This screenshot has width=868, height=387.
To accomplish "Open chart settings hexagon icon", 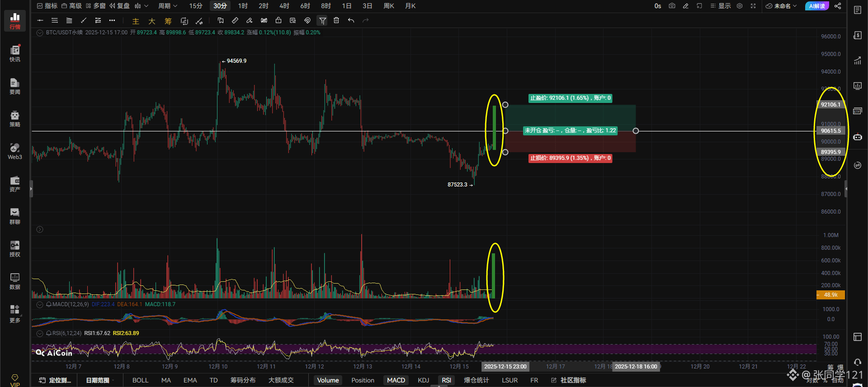I will click(740, 6).
